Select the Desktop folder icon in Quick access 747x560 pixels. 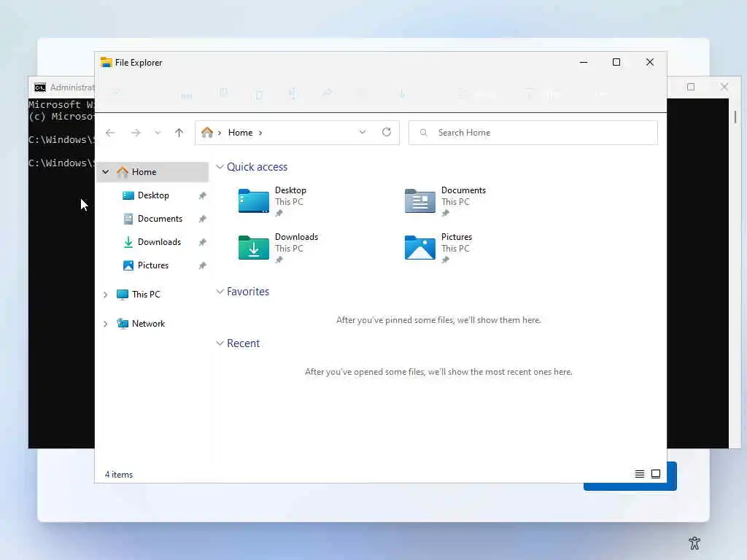[x=253, y=201]
